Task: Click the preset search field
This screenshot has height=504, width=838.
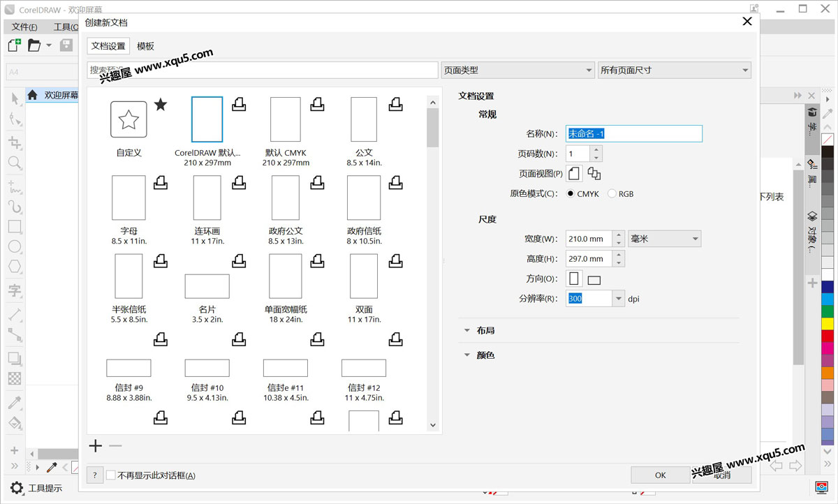Action: [x=263, y=70]
